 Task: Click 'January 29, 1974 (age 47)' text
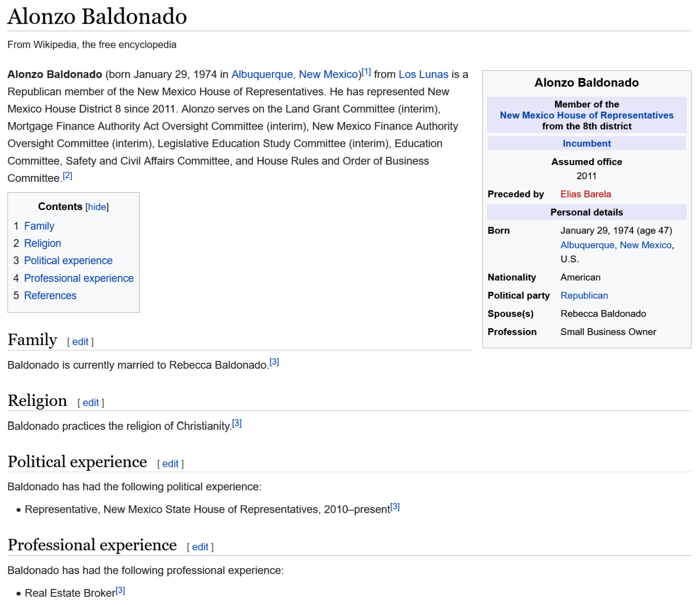click(616, 230)
